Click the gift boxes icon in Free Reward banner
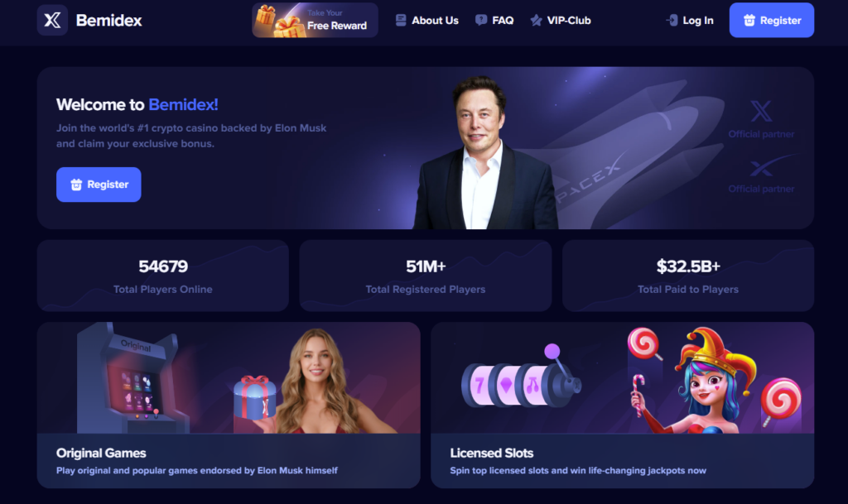 pos(280,21)
